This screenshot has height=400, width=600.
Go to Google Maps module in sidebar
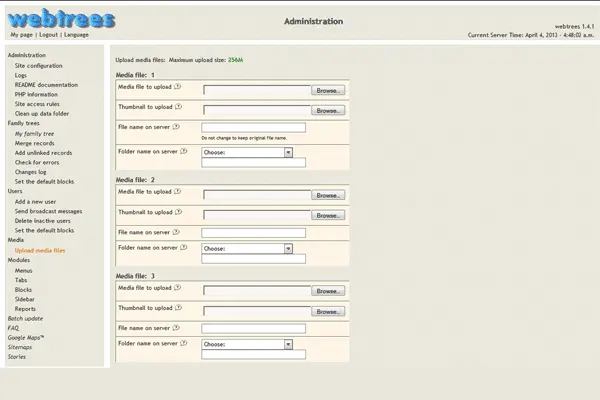coord(25,337)
